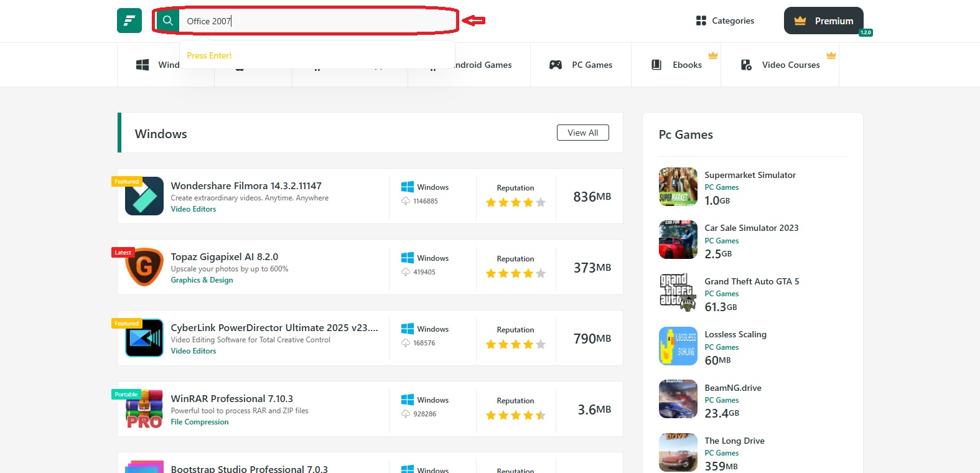Click the Video Courses file icon
980x473 pixels.
click(x=746, y=65)
